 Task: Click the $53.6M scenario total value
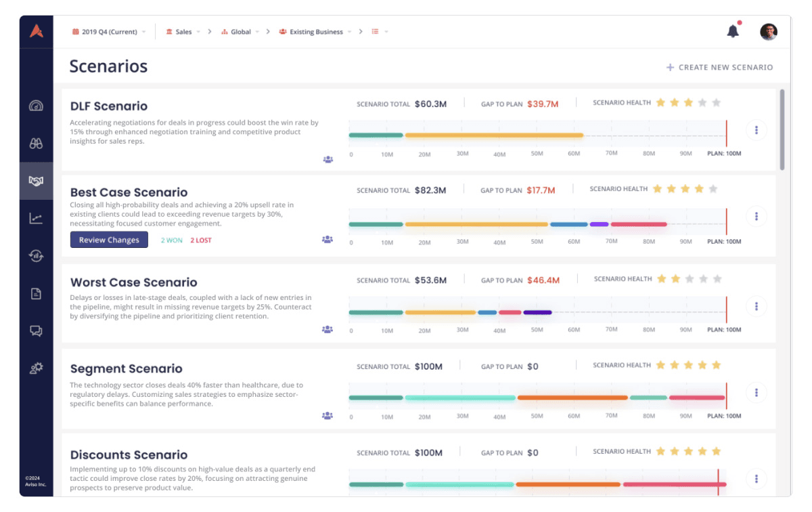(x=431, y=280)
